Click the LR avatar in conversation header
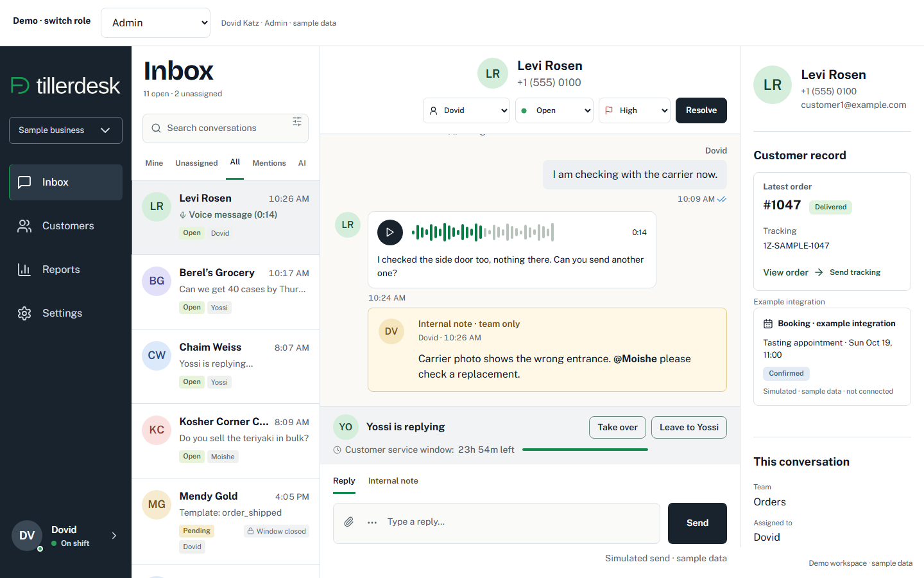Viewport: 924px width, 578px height. pos(493,73)
